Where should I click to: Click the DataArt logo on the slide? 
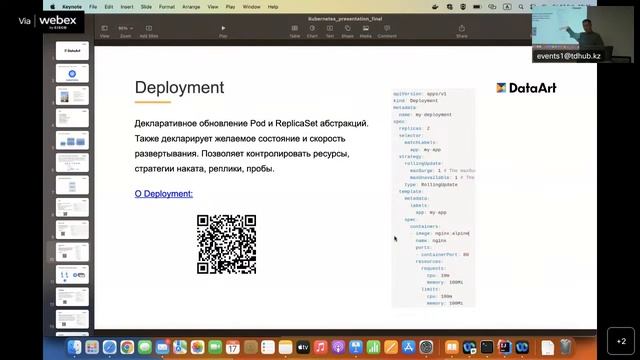(x=526, y=88)
